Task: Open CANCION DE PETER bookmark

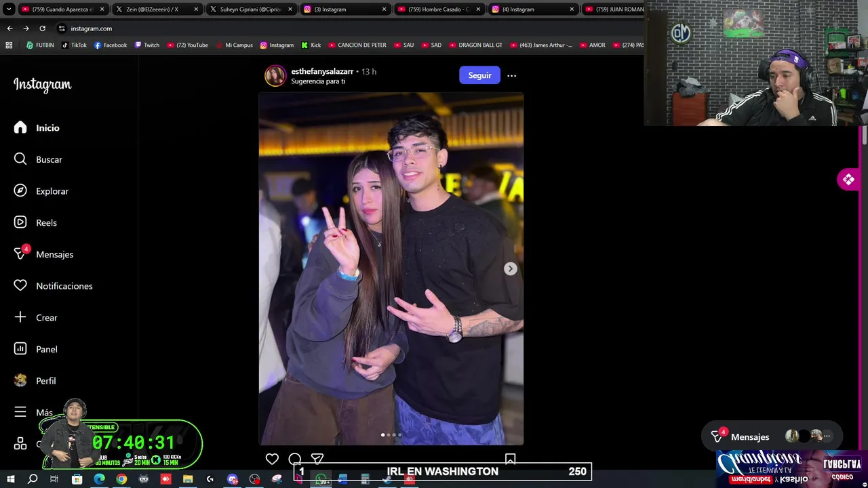Action: (357, 45)
